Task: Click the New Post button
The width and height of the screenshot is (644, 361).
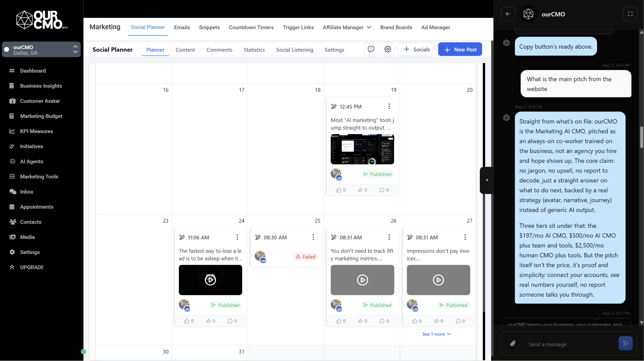Action: pos(460,49)
